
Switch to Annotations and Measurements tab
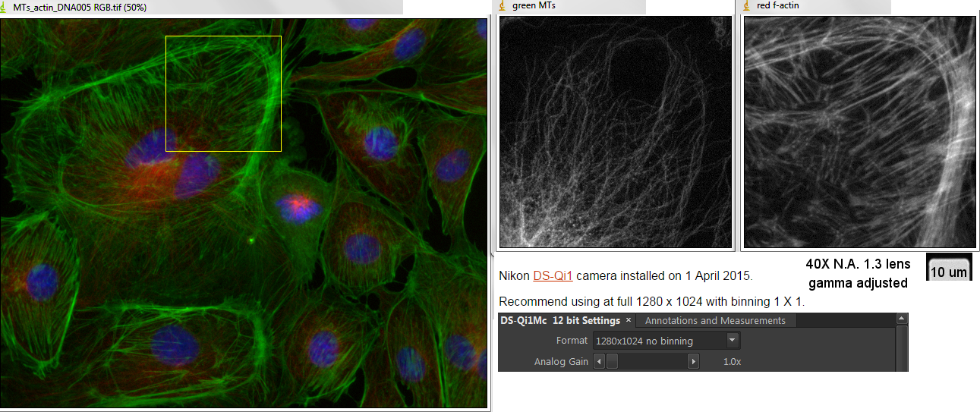point(714,320)
